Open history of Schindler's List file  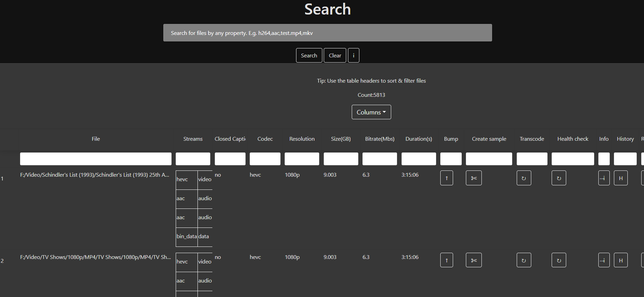[x=620, y=178]
